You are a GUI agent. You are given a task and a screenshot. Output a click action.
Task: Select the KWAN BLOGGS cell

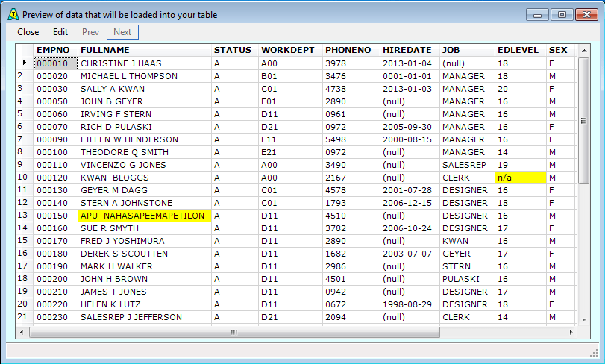tap(145, 178)
